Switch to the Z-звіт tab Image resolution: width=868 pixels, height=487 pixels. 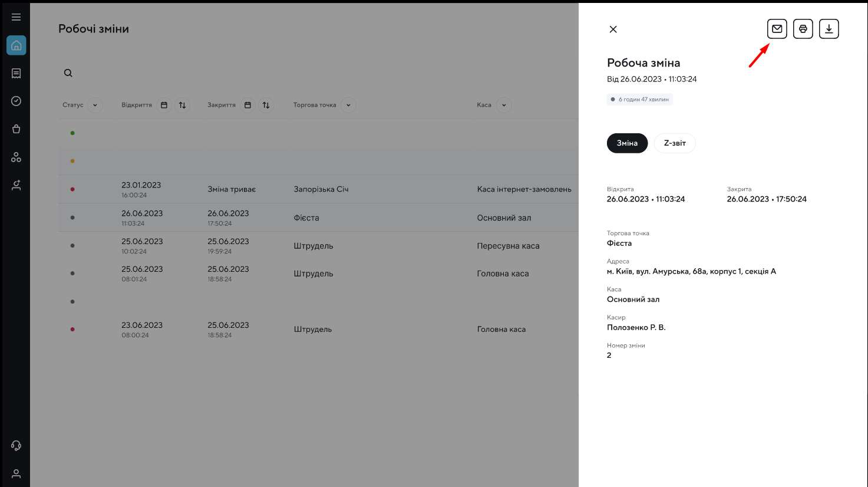(x=675, y=143)
